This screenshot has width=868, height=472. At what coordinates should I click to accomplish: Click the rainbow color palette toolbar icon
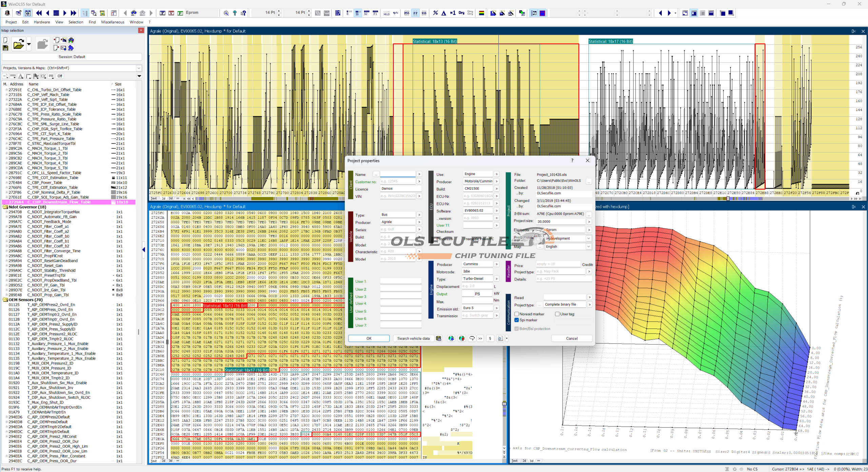(x=481, y=13)
